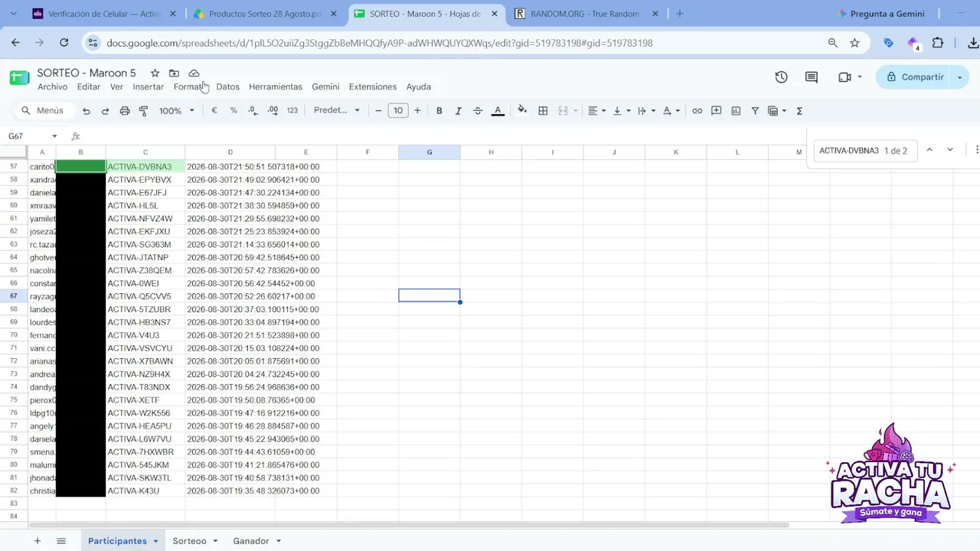Image resolution: width=980 pixels, height=551 pixels.
Task: Open the horizontal align dropdown
Action: (596, 111)
